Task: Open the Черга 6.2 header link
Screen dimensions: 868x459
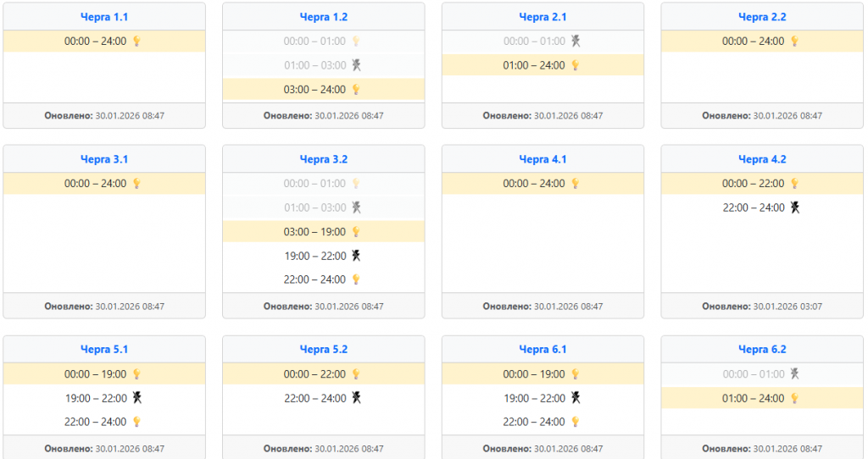Action: click(763, 349)
